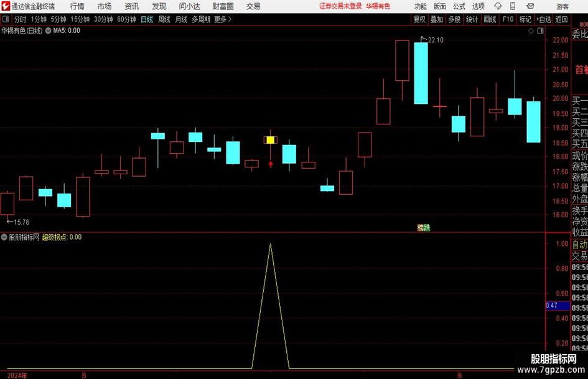Add stock via +自选 button

pyautogui.click(x=544, y=19)
